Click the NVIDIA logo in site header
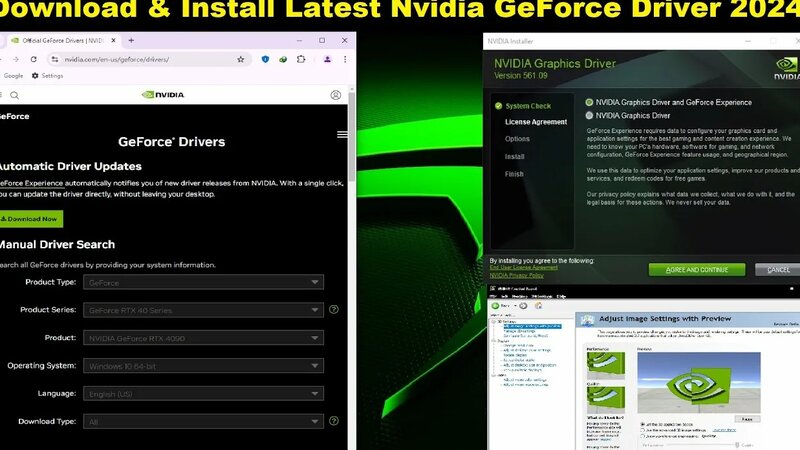This screenshot has height=450, width=800. point(163,94)
